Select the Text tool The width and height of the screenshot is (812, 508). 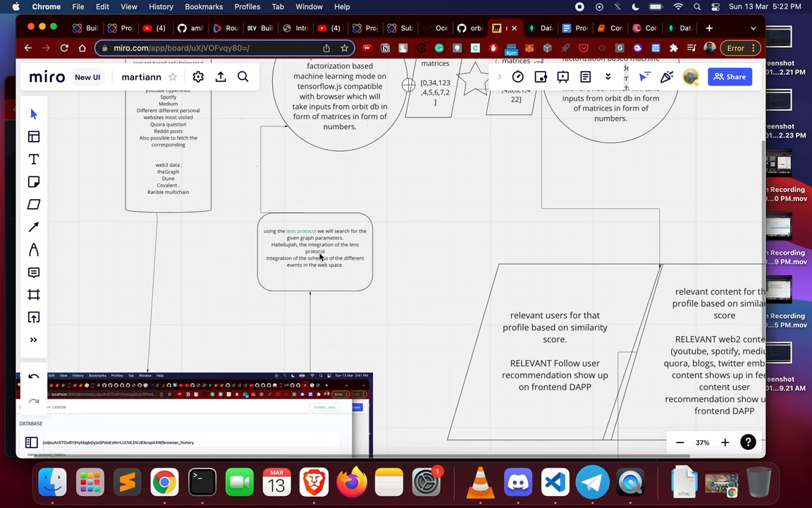click(34, 159)
